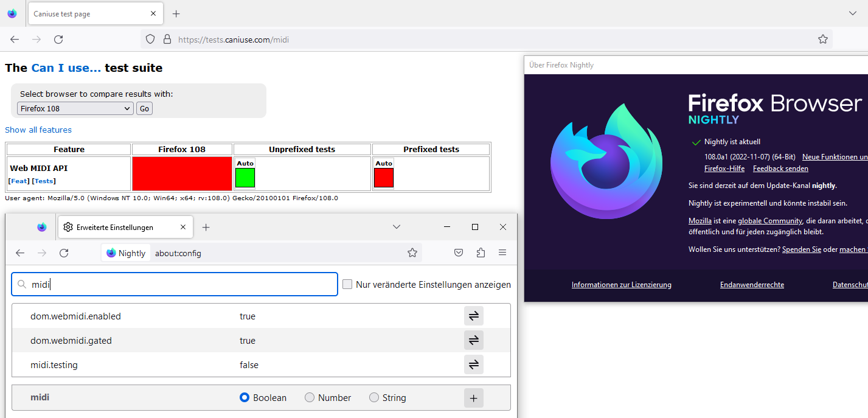Click the midi preference search field
This screenshot has height=418, width=868.
[x=175, y=284]
